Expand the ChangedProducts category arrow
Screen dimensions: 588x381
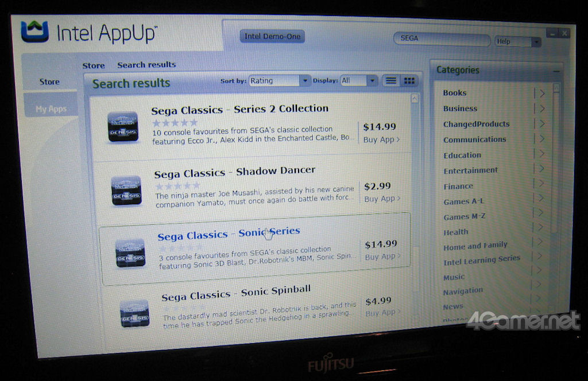(x=541, y=123)
